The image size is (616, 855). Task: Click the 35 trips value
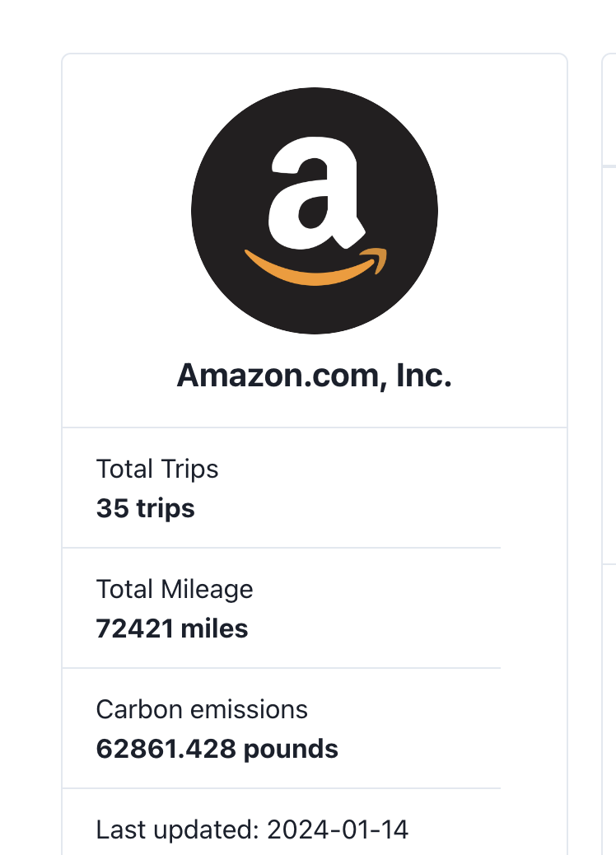(146, 508)
